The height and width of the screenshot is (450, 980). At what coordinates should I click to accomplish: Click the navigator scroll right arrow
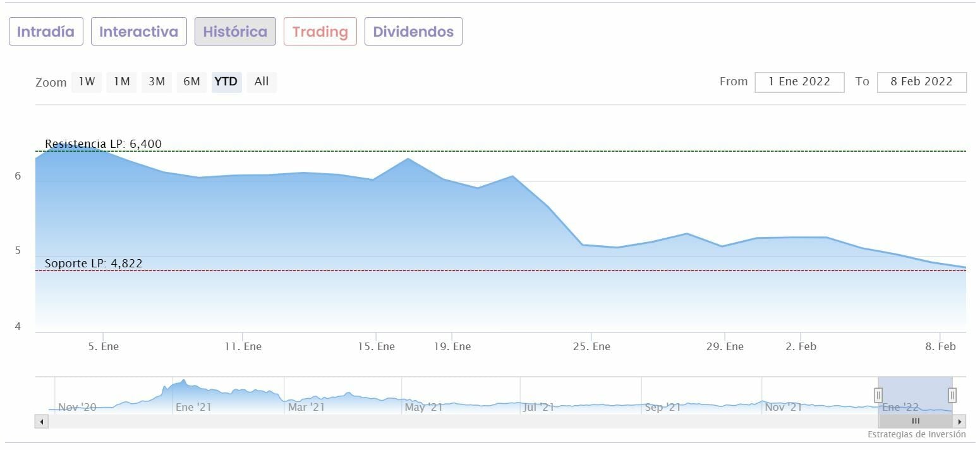[x=960, y=421]
